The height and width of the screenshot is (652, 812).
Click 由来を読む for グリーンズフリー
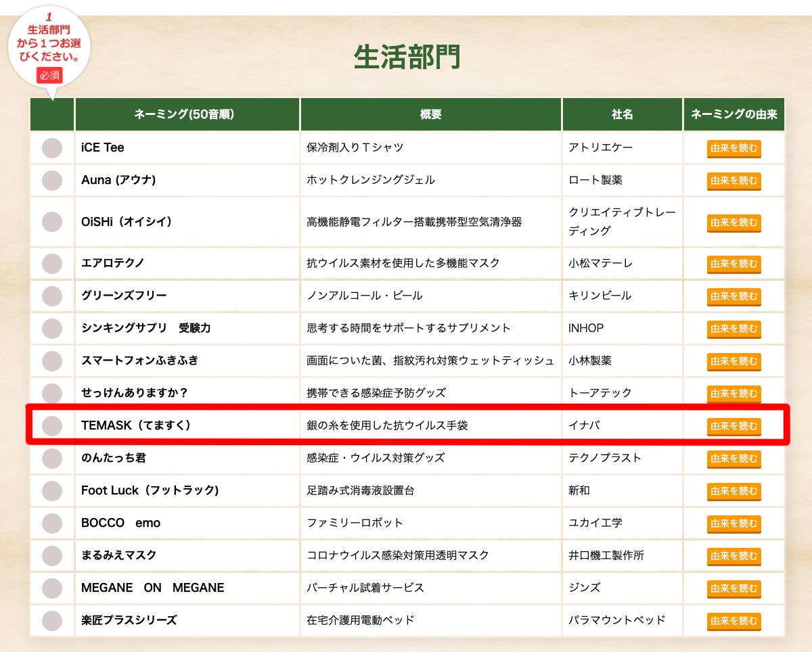734,296
